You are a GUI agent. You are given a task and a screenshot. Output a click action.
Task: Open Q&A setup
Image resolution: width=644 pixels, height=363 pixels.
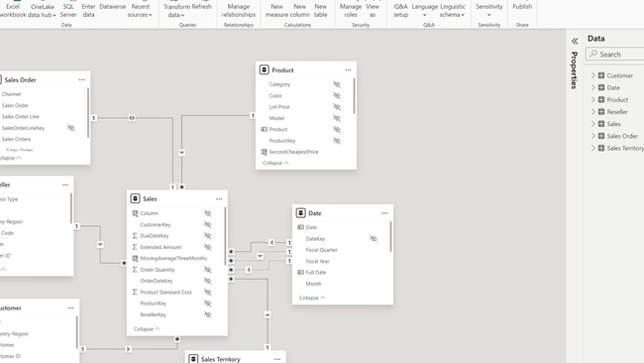(401, 10)
